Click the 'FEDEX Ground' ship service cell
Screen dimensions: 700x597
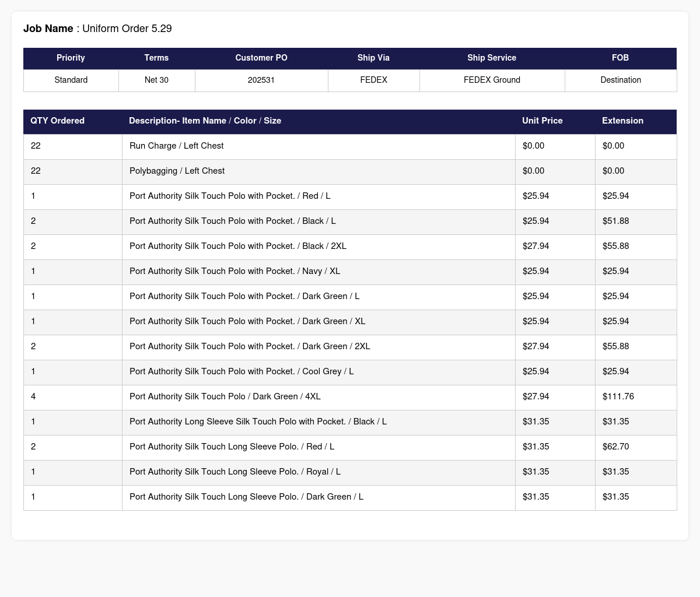click(x=492, y=80)
